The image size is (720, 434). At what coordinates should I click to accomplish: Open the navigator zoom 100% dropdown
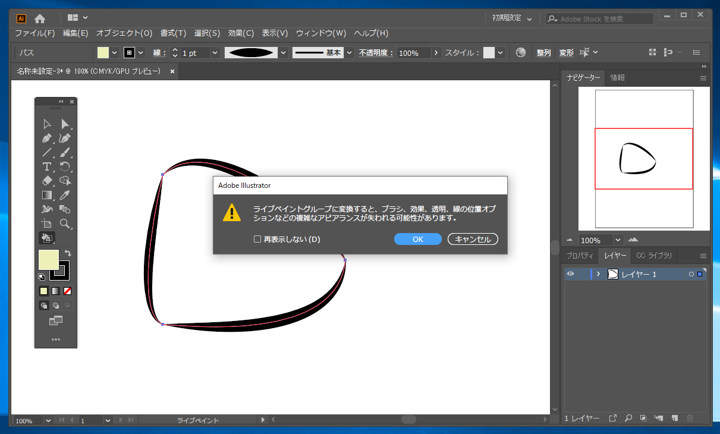tap(618, 240)
